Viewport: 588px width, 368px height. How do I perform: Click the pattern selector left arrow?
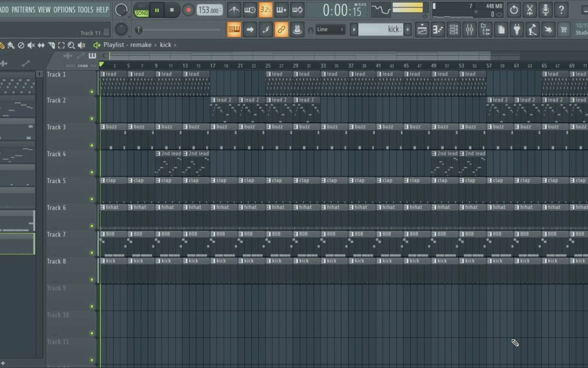pos(354,30)
